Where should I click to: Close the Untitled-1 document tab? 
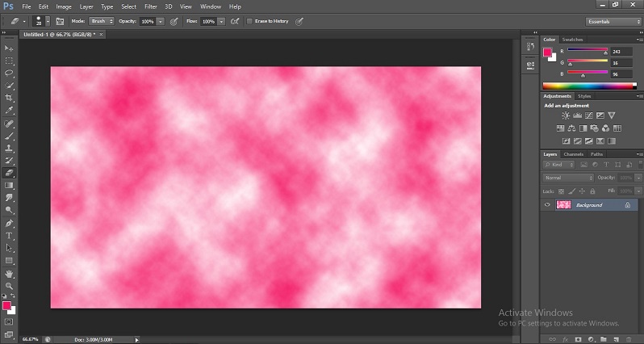[101, 35]
